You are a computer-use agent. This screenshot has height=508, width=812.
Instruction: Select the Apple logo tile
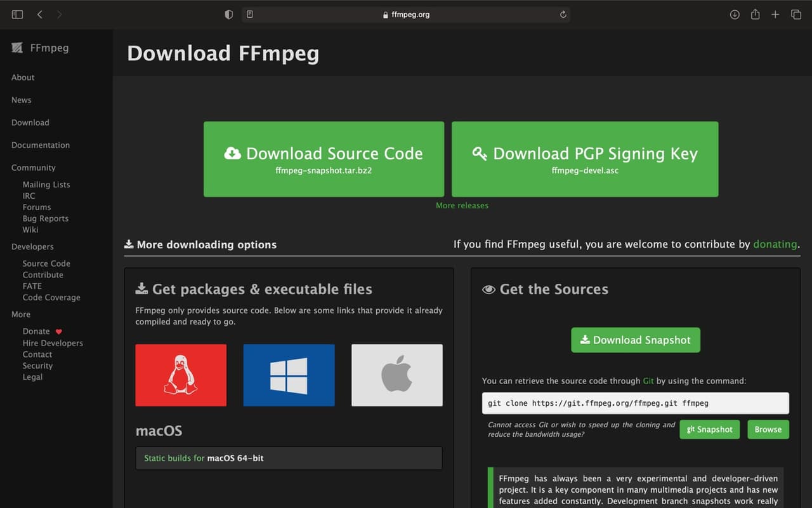click(x=397, y=375)
